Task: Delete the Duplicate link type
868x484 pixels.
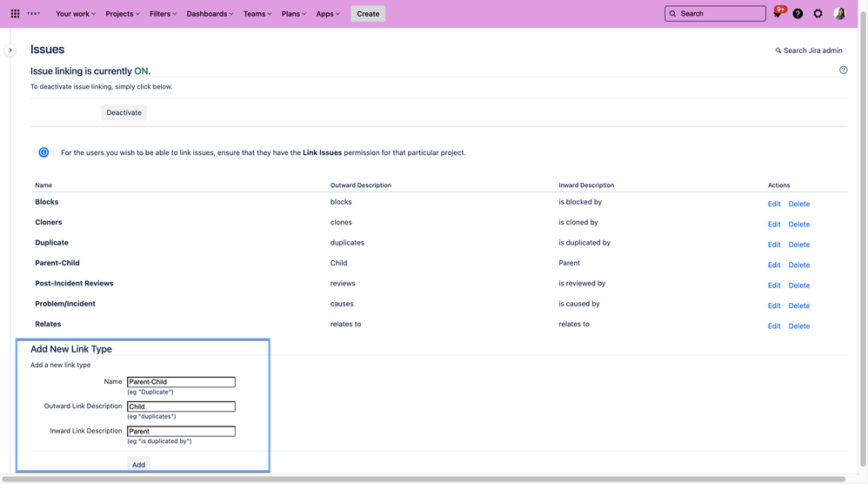Action: [x=798, y=245]
